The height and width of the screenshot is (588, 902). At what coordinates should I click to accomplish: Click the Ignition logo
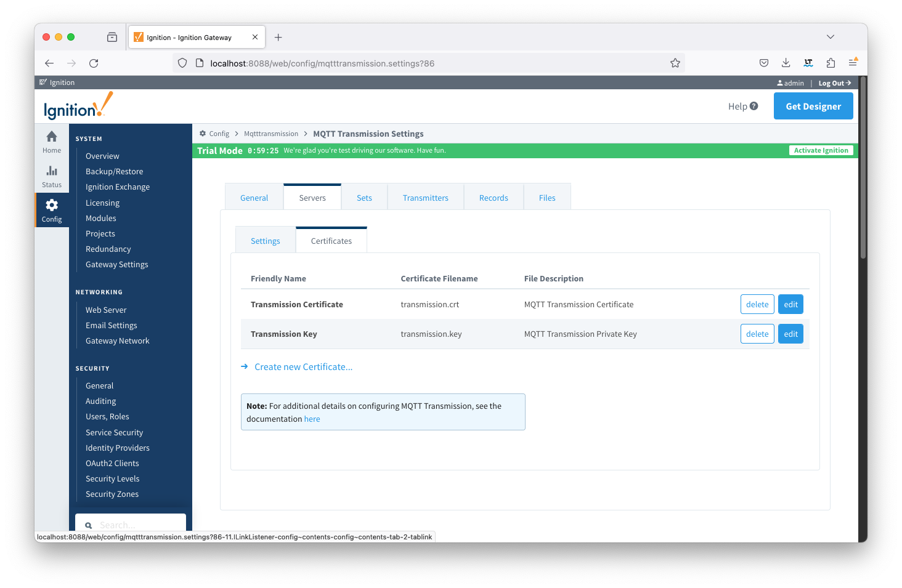tap(78, 106)
